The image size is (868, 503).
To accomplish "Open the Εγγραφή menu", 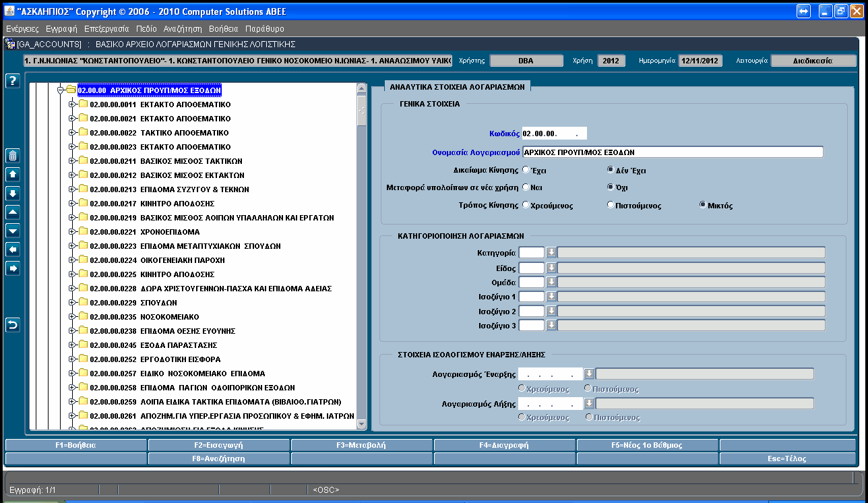I will [62, 29].
